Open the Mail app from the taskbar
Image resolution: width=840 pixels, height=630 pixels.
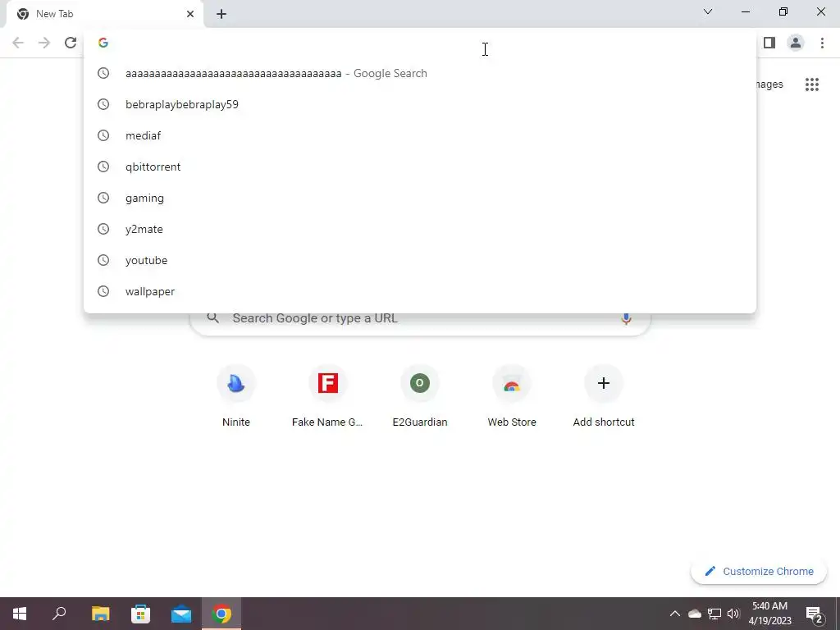click(x=181, y=614)
